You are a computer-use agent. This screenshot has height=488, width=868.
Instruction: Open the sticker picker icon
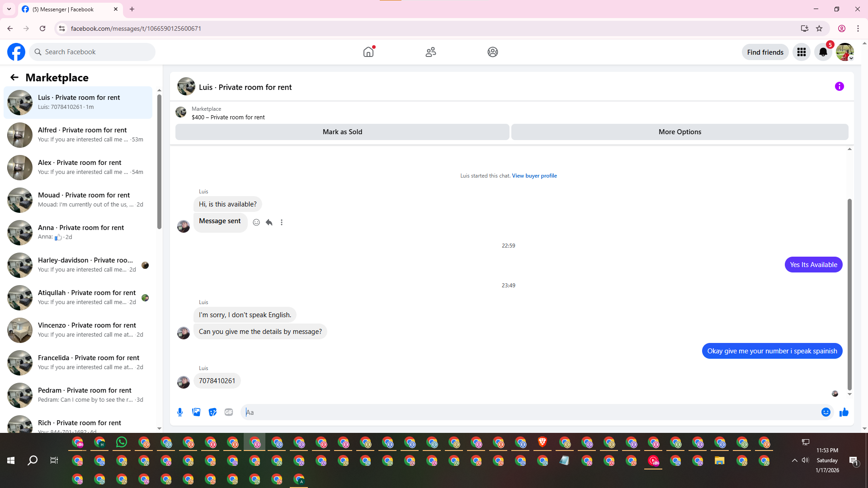tap(212, 412)
